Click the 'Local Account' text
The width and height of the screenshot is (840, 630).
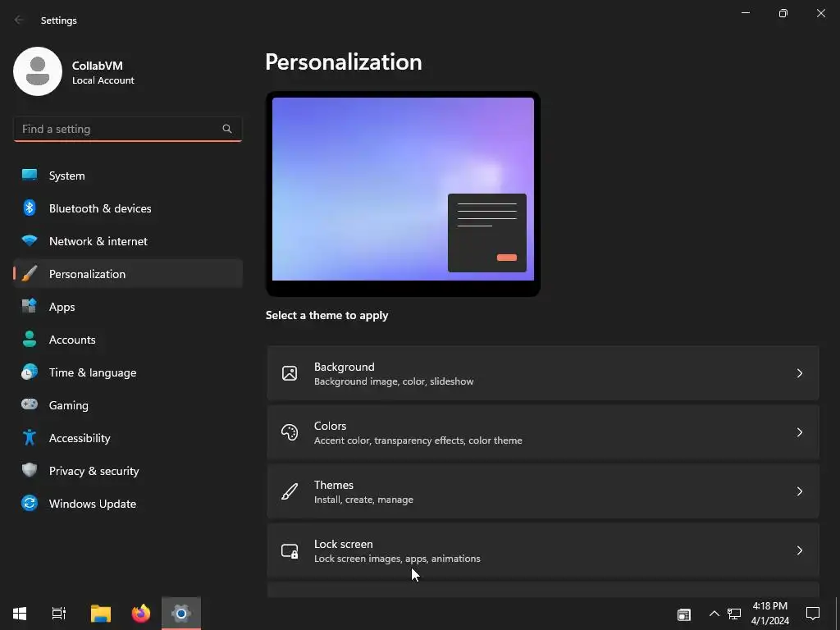[103, 80]
